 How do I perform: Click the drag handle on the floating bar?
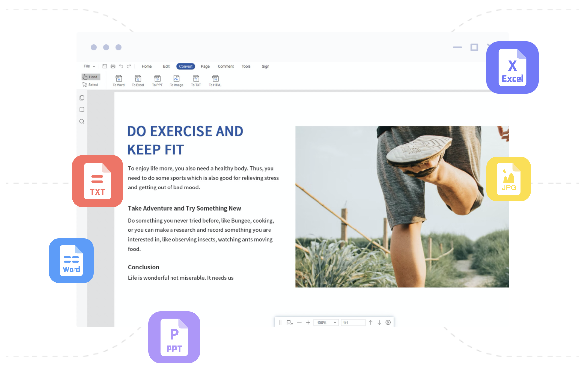click(x=280, y=323)
